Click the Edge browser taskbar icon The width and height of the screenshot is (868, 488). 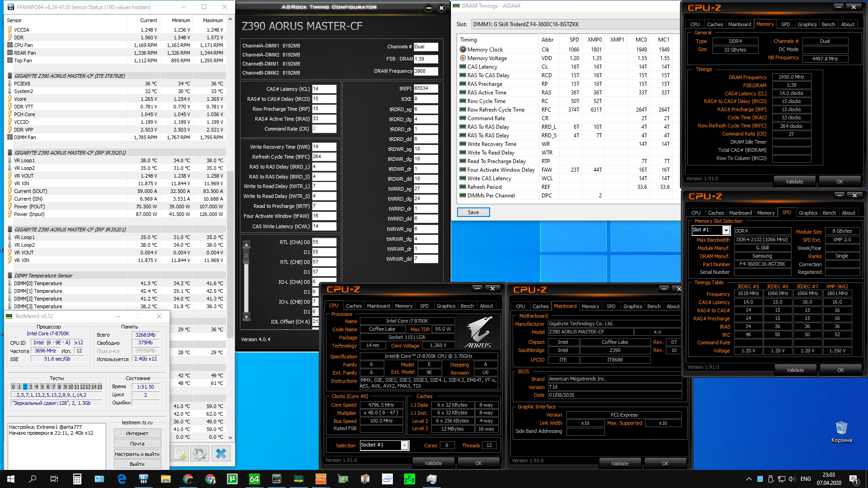122,479
